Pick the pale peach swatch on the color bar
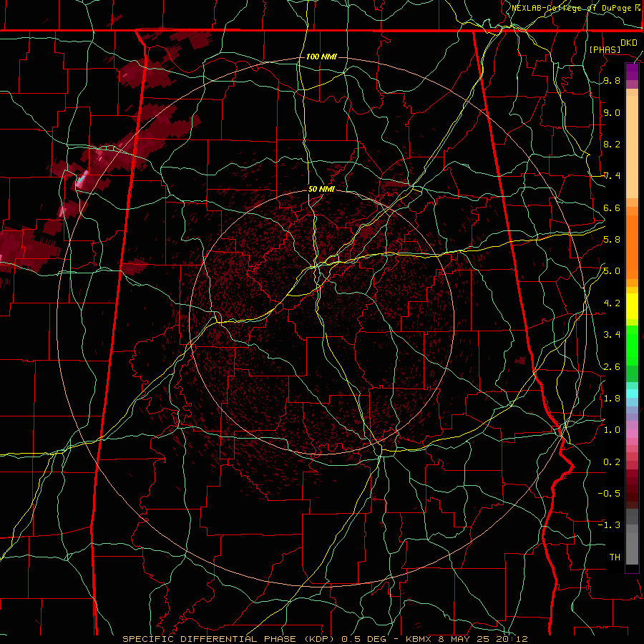The image size is (644, 644). [632, 148]
